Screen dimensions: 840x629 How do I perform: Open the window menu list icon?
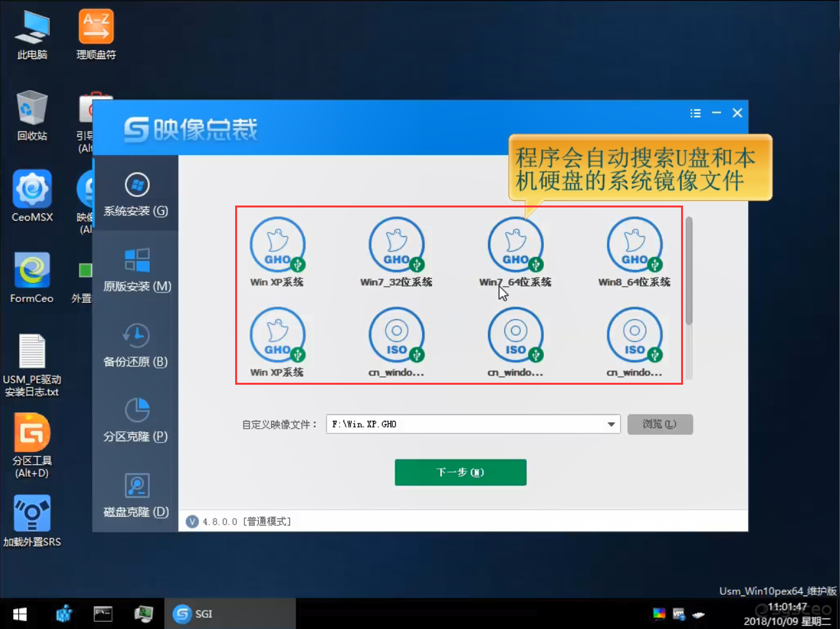coord(696,113)
